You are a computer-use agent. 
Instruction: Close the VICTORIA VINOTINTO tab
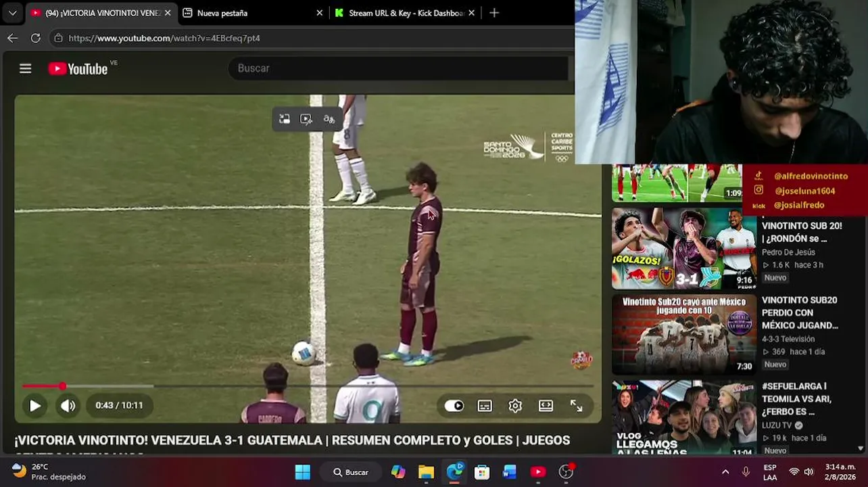(168, 13)
